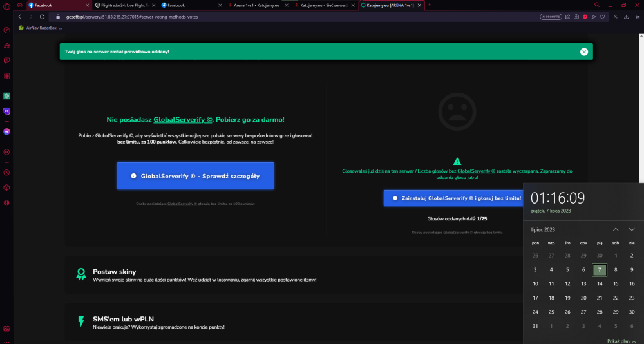Open the Opera main menu logo
644x344 pixels.
[6, 5]
